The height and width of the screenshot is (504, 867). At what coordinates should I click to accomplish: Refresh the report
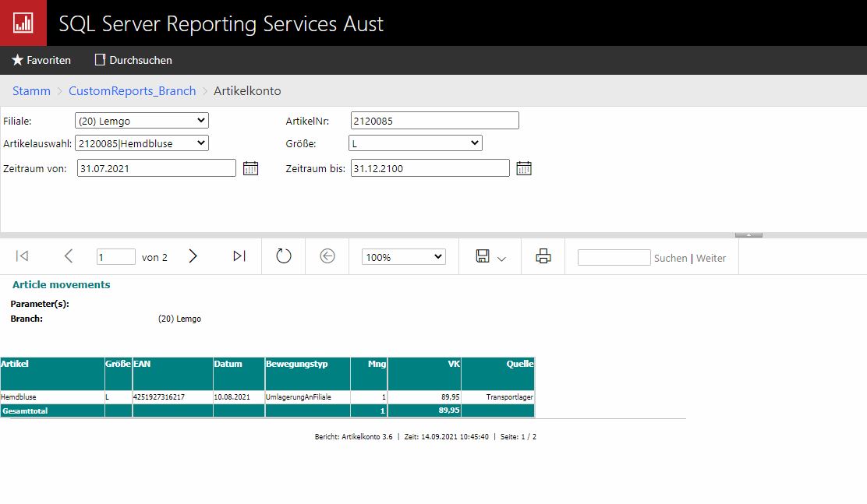click(x=284, y=256)
